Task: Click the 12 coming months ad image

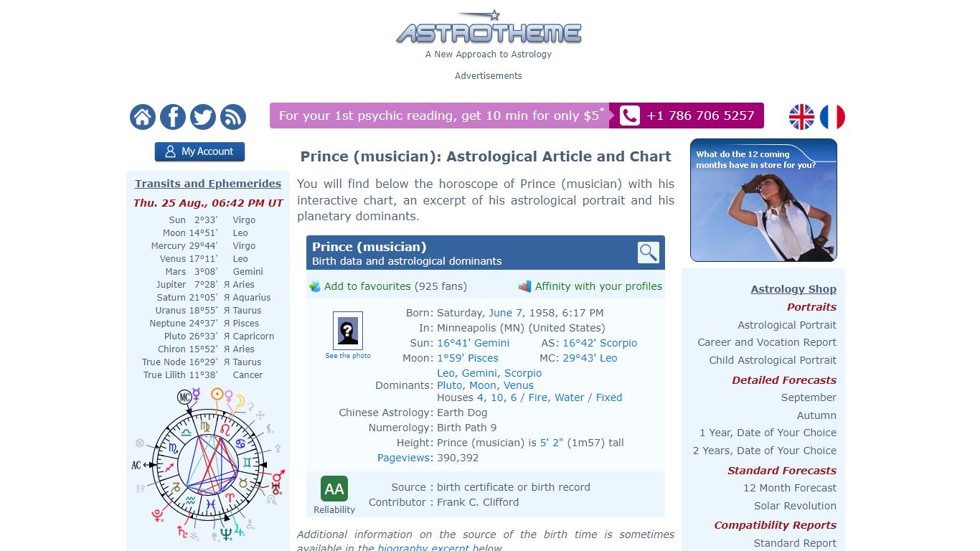Action: (763, 200)
